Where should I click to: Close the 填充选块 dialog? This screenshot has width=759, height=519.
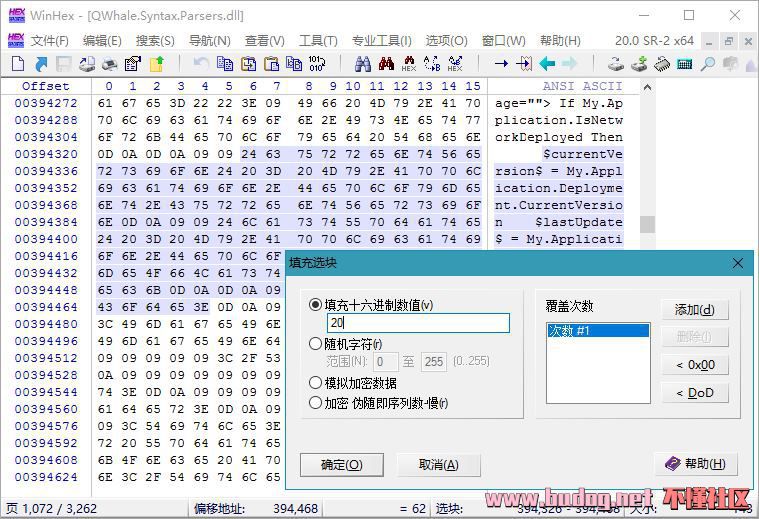pos(738,263)
